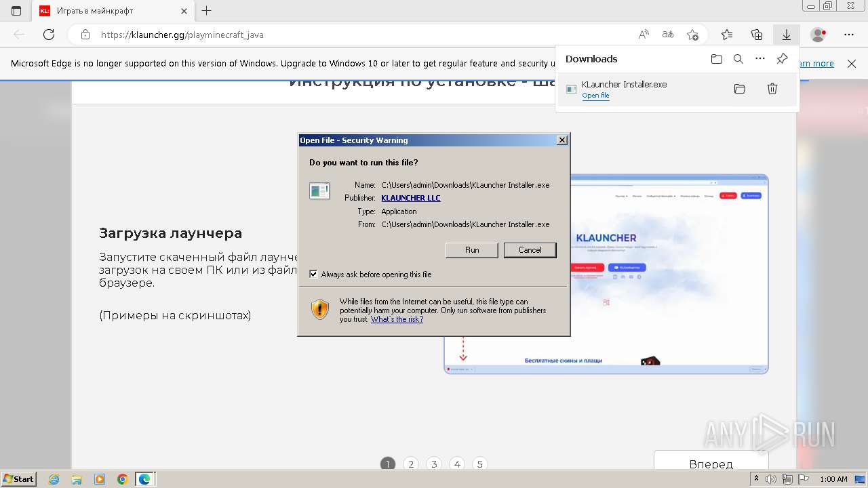868x488 pixels.
Task: Dismiss the Edge unsupported notification bar
Action: 852,63
